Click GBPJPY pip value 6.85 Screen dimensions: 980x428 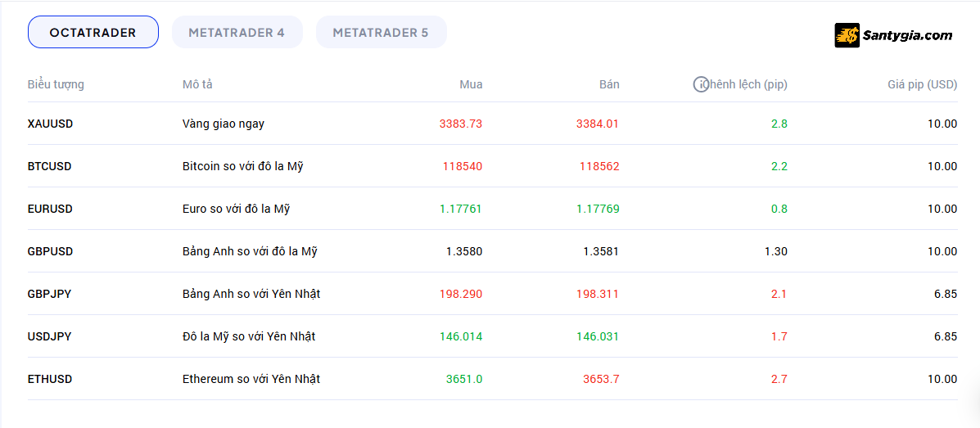point(946,294)
